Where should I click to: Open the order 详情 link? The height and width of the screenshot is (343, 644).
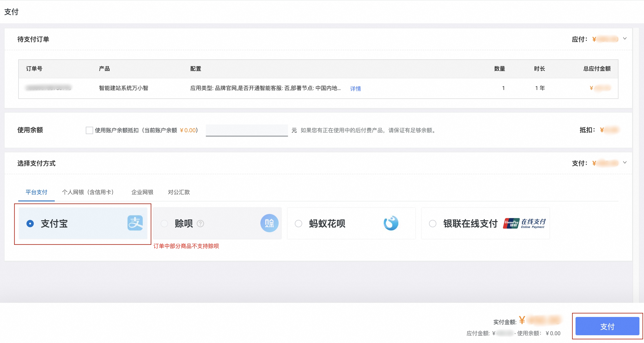coord(355,88)
